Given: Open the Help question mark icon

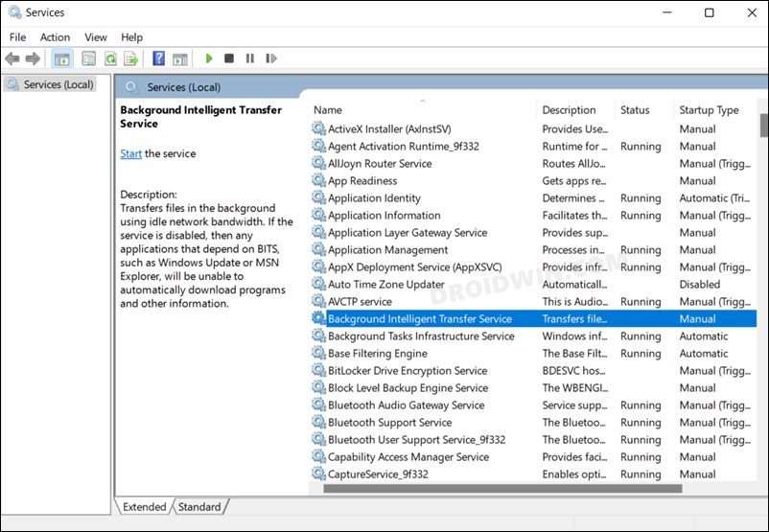Looking at the screenshot, I should 159,58.
